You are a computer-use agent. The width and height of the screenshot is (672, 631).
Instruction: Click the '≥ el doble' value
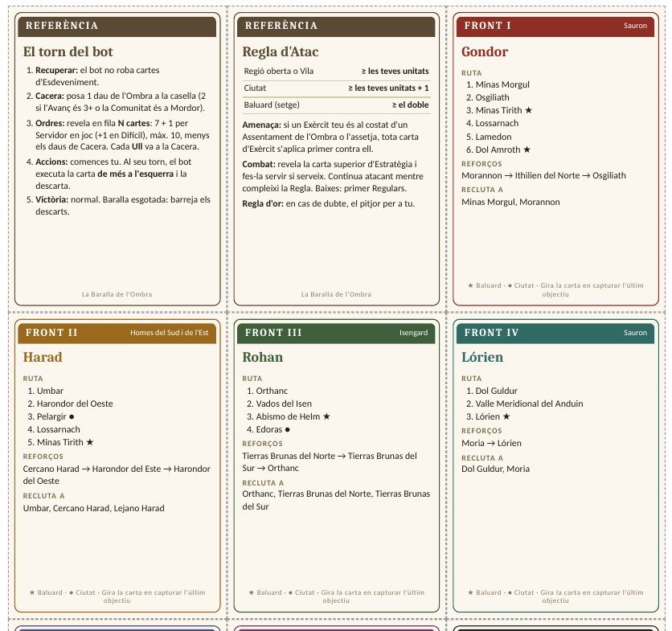(410, 104)
